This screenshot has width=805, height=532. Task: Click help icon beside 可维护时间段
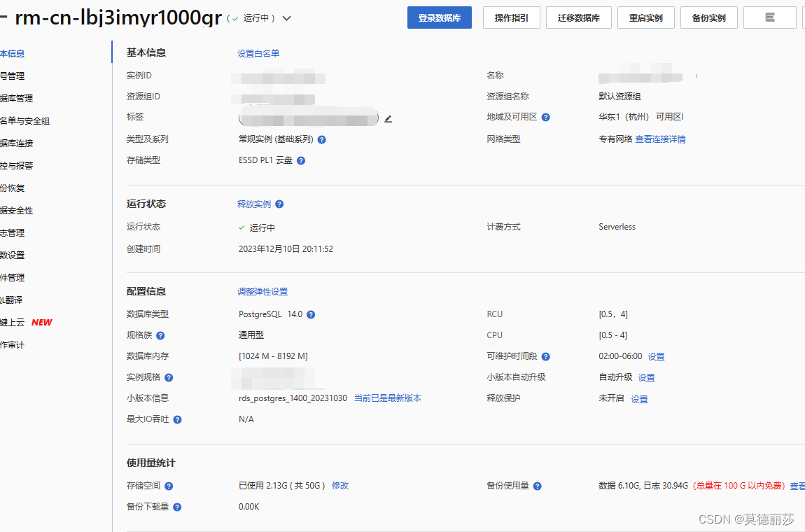pyautogui.click(x=545, y=356)
